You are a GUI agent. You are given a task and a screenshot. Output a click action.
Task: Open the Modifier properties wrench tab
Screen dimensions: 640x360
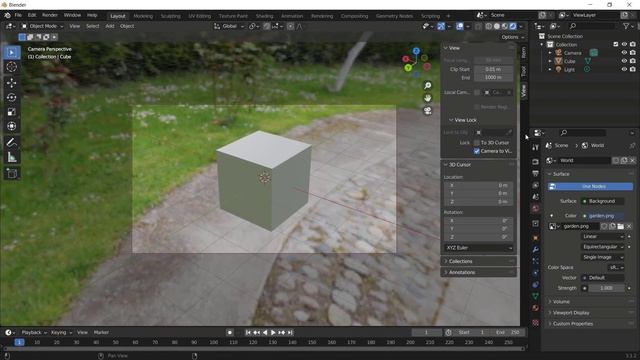(536, 249)
